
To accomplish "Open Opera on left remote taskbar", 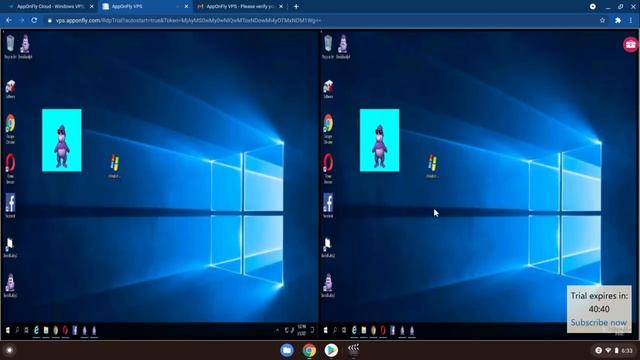I will (65, 330).
